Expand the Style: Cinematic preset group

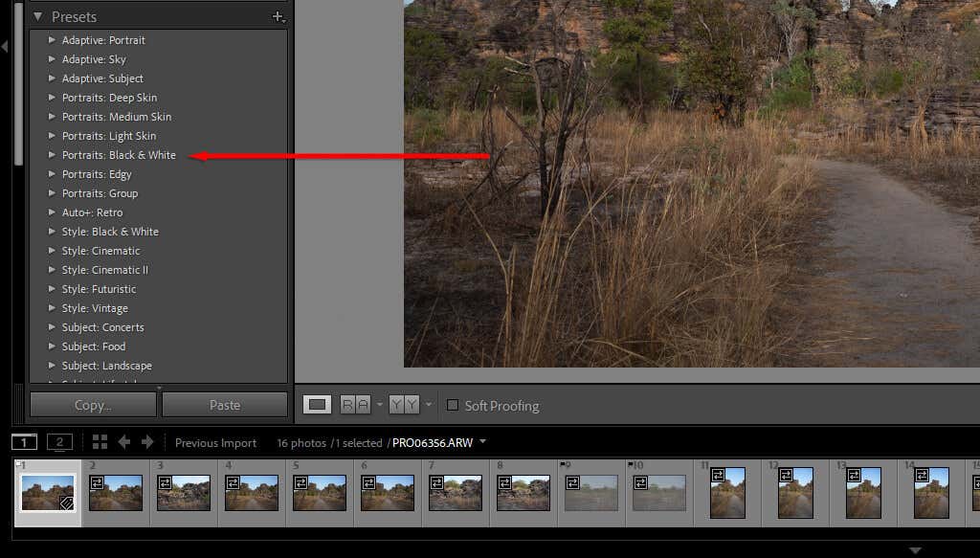[52, 250]
